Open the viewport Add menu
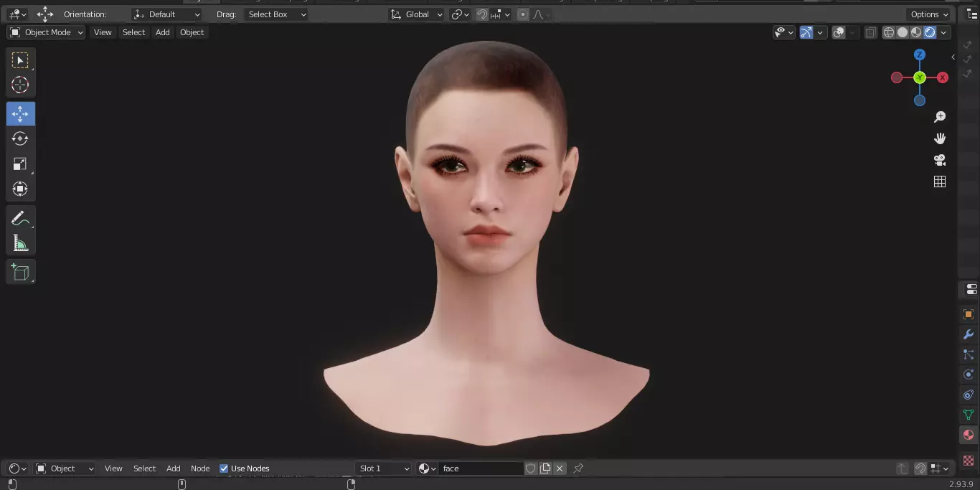This screenshot has height=490, width=980. pyautogui.click(x=163, y=32)
